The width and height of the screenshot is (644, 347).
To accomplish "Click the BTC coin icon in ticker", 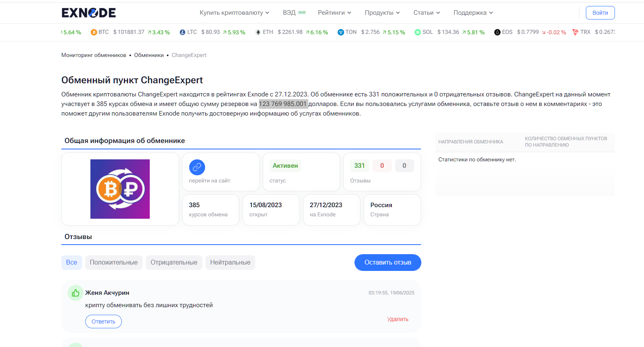I will [x=94, y=32].
